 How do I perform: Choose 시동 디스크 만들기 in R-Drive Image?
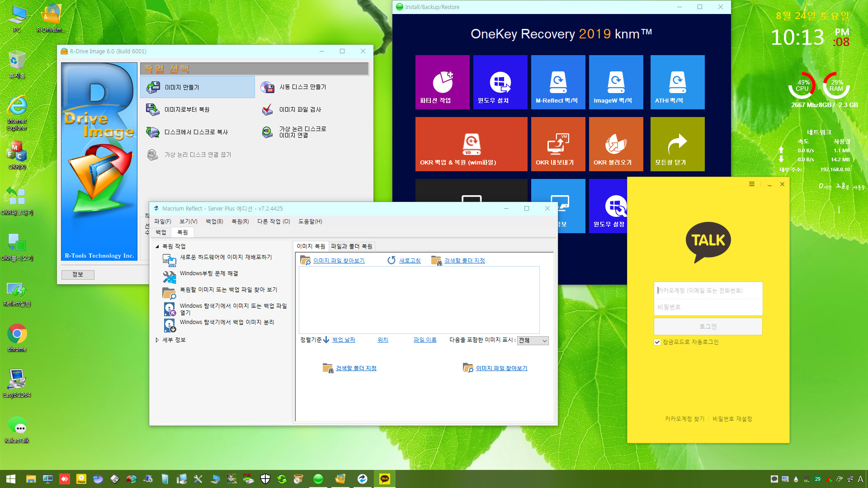294,87
